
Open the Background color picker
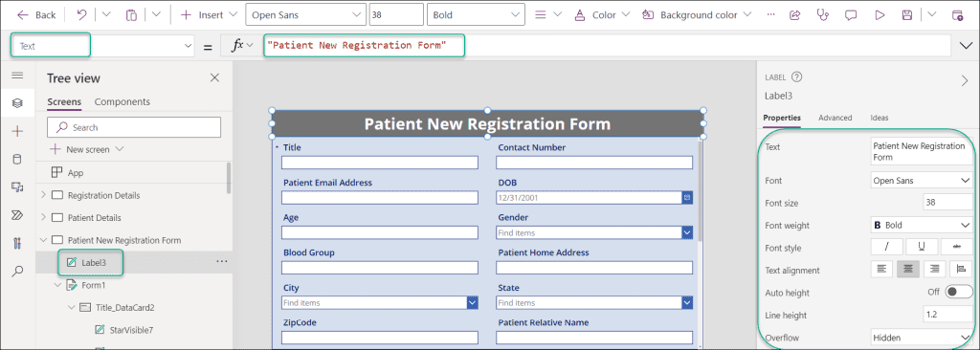697,15
